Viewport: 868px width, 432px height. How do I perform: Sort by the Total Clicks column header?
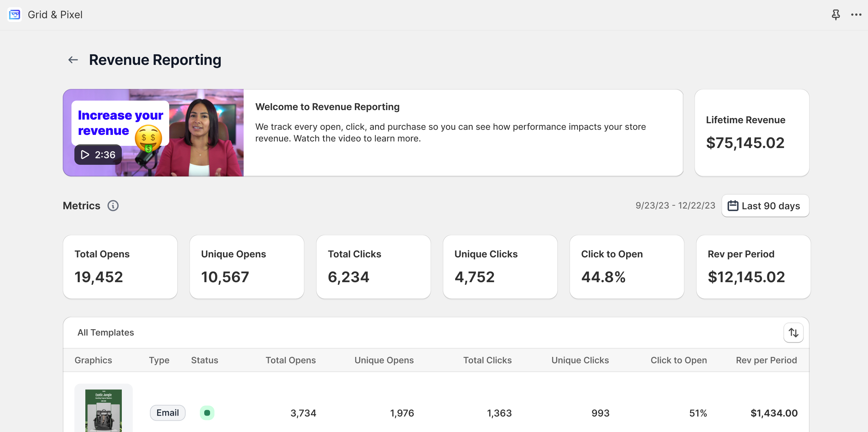tap(487, 360)
